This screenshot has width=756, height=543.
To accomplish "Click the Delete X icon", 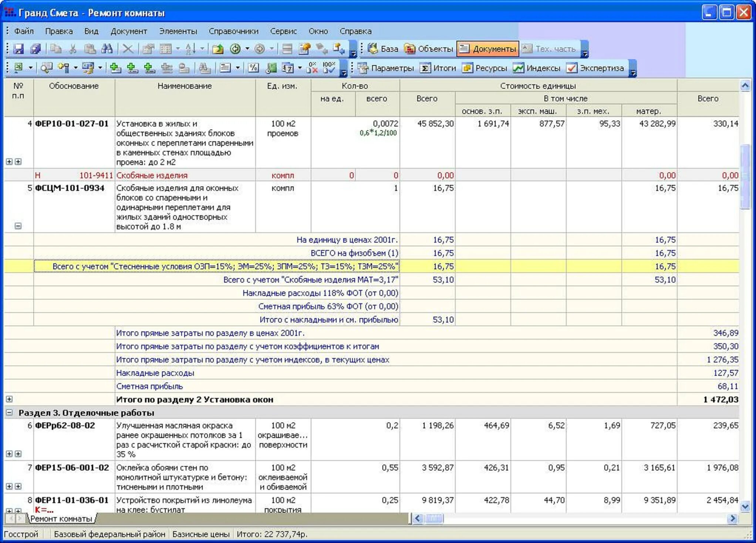I will 128,49.
